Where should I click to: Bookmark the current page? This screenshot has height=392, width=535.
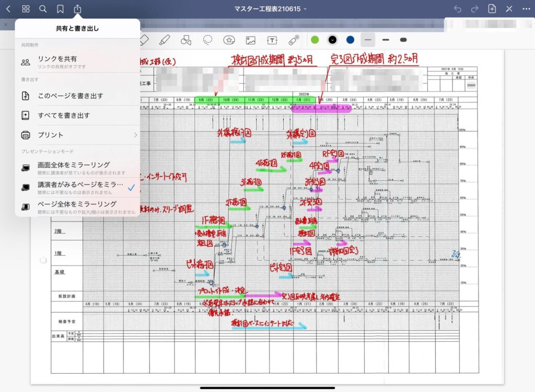[x=60, y=9]
